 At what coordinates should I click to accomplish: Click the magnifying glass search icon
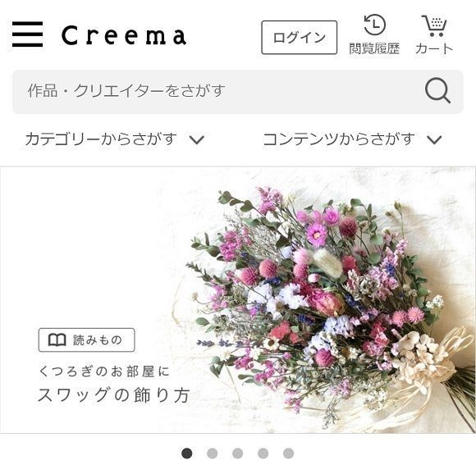point(437,91)
